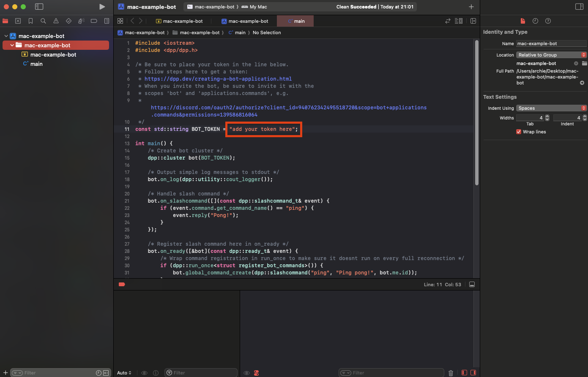Image resolution: width=588 pixels, height=377 pixels.
Task: Toggle the inspector panel visibility
Action: tap(579, 7)
